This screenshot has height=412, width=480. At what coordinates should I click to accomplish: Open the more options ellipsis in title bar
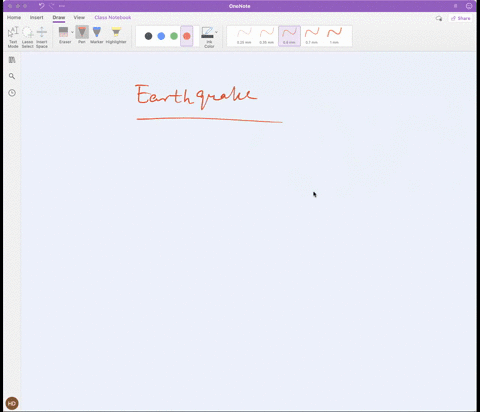[x=62, y=6]
